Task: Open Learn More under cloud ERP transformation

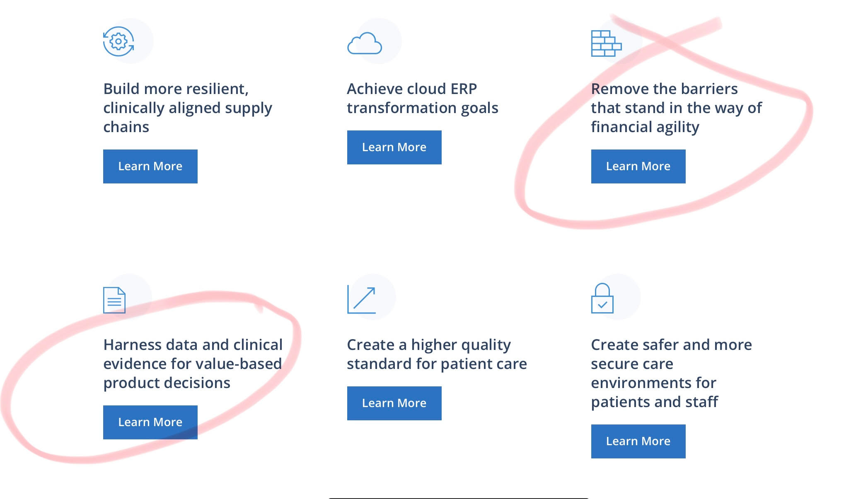Action: coord(394,147)
